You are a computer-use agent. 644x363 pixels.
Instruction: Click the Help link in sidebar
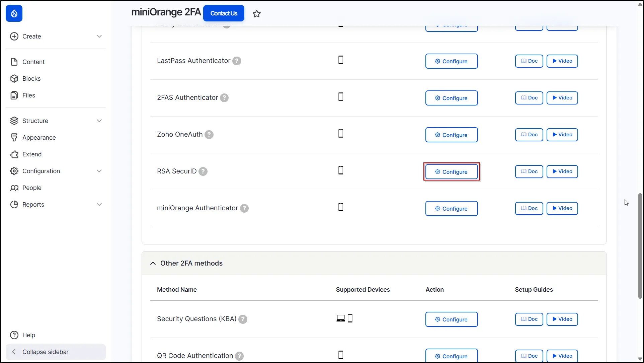(x=29, y=335)
